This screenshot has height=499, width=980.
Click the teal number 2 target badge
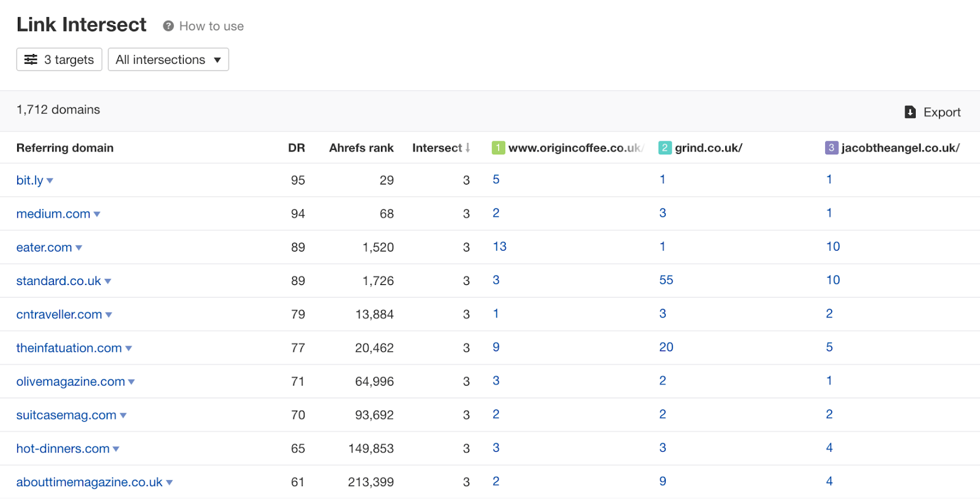(665, 148)
